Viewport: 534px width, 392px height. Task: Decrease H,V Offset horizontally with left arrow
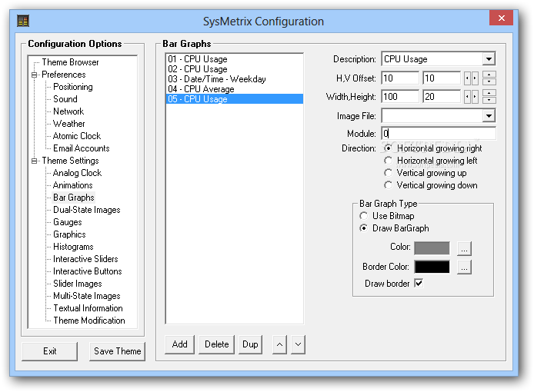(x=467, y=78)
